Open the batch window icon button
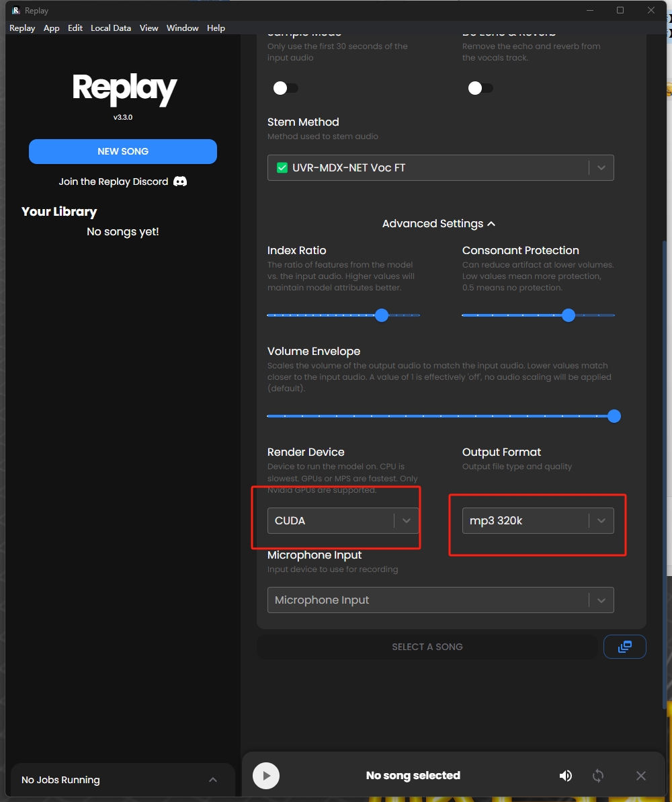672x802 pixels. [x=624, y=647]
